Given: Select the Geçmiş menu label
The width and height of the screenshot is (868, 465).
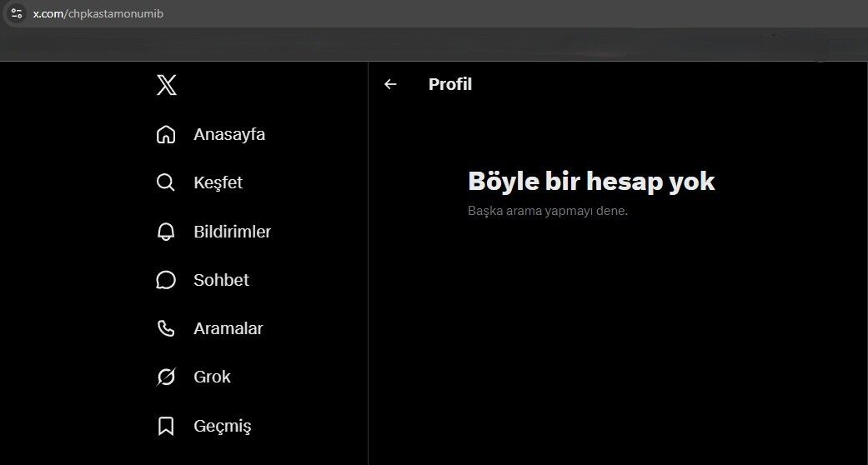Looking at the screenshot, I should tap(223, 427).
